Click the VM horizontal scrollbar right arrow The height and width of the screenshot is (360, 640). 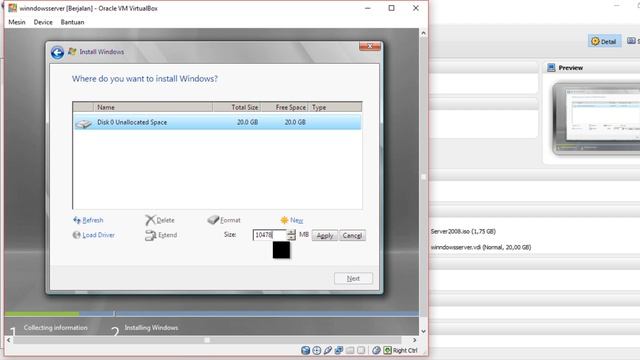pyautogui.click(x=415, y=340)
